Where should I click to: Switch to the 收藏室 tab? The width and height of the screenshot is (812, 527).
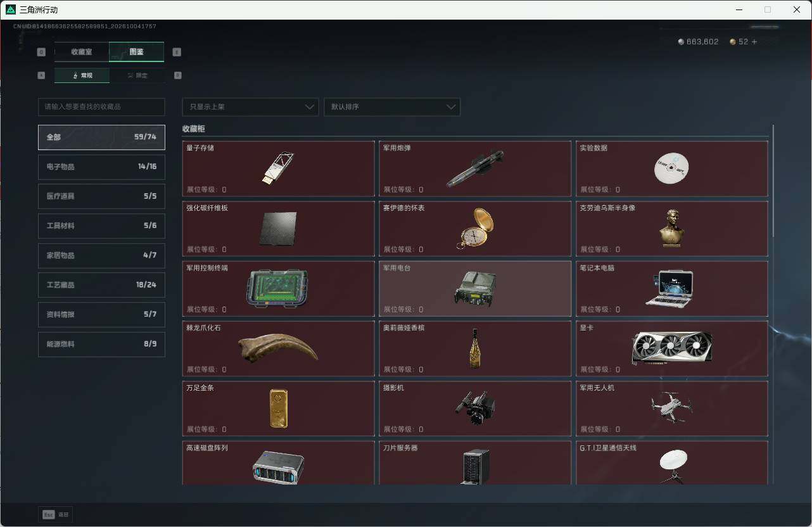point(82,52)
